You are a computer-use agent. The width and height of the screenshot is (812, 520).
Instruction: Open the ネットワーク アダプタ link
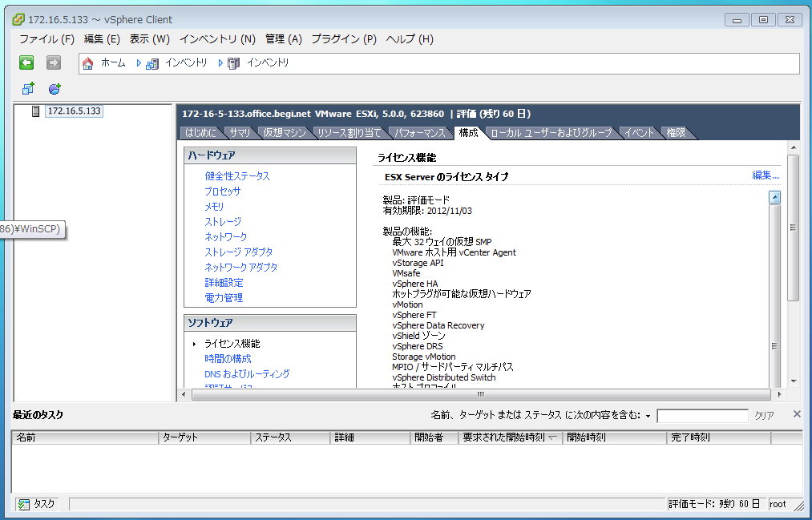(x=240, y=268)
